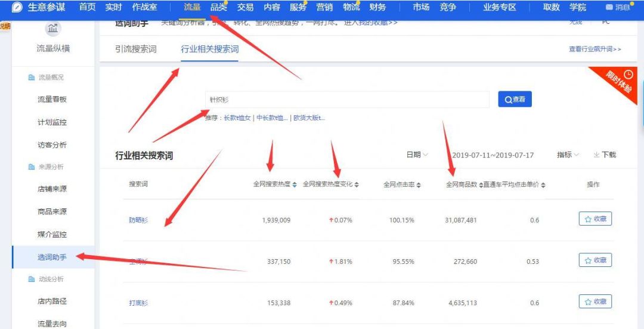Open the 取数 menu
The width and height of the screenshot is (644, 329).
click(x=551, y=7)
